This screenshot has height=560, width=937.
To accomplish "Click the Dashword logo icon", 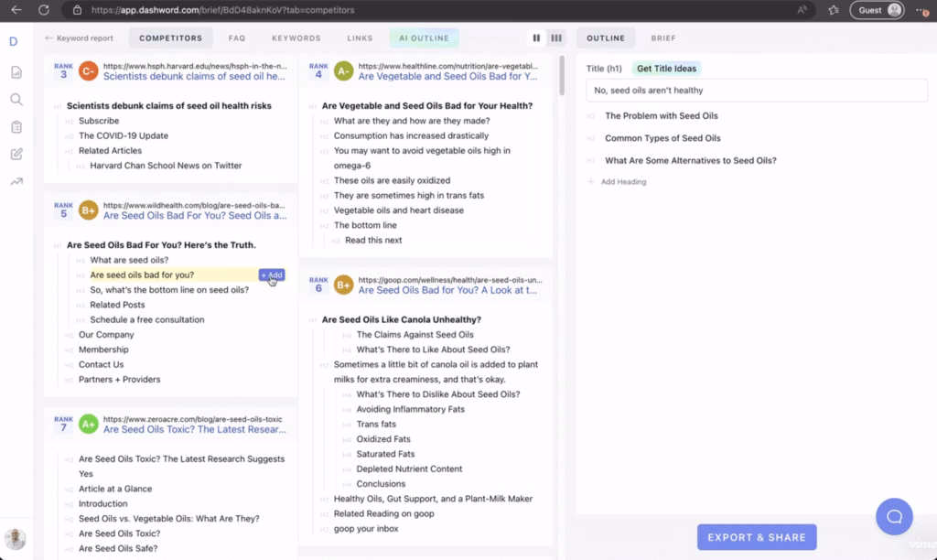I will pyautogui.click(x=14, y=41).
